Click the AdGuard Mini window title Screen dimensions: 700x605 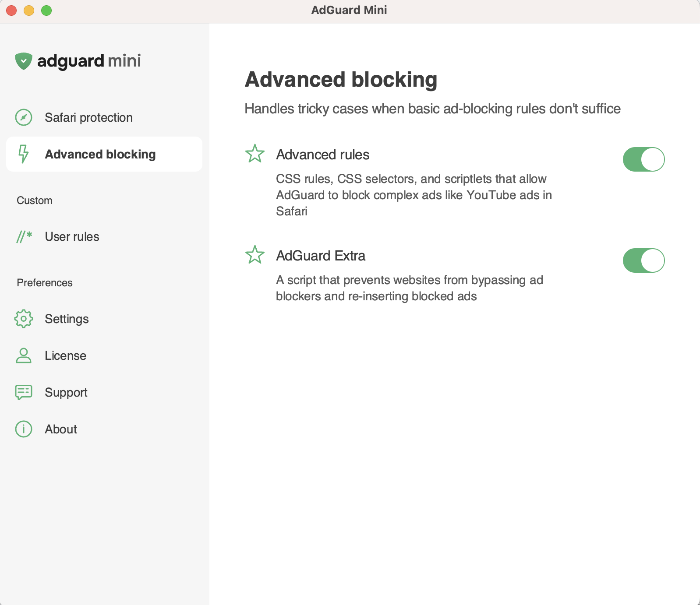(349, 10)
